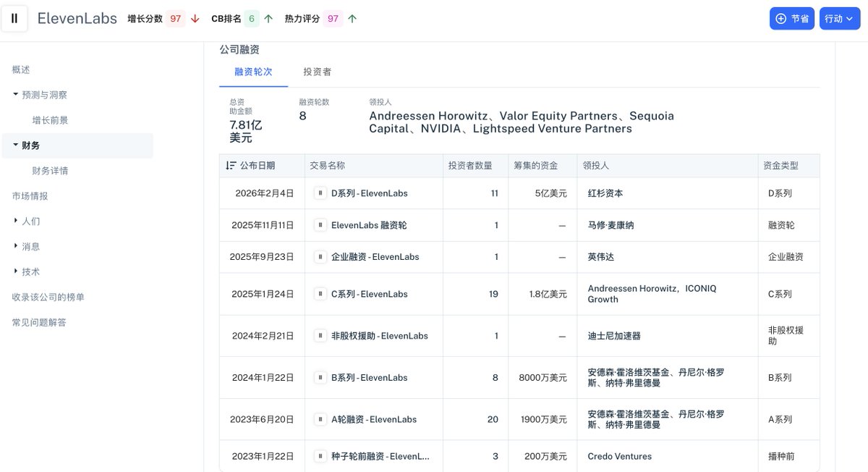Click the icon beside 非股权援助 - ElevenLabs

tap(320, 336)
